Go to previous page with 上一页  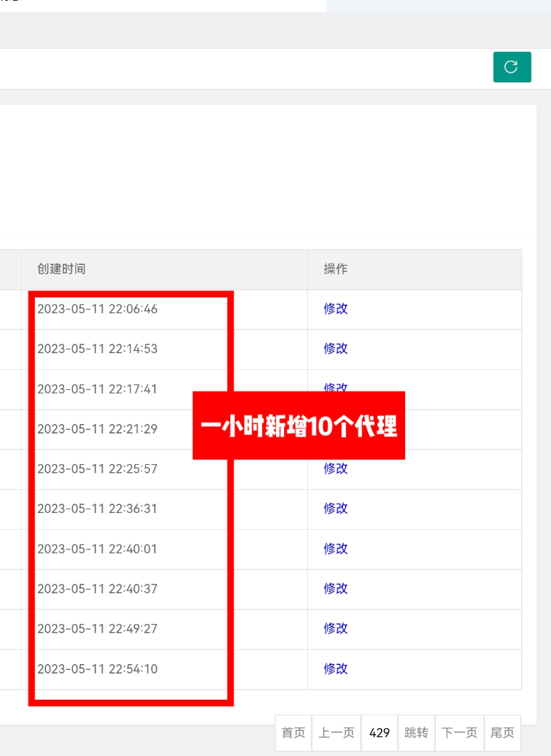336,733
